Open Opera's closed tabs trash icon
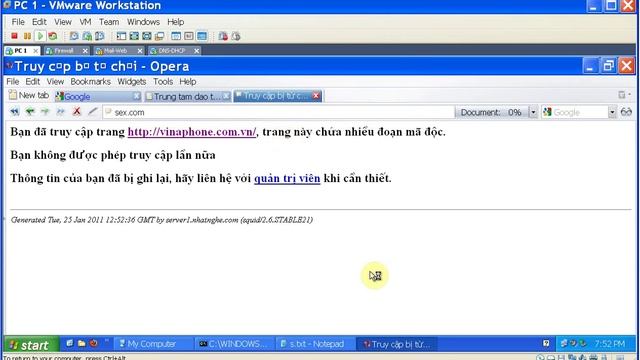This screenshot has width=640, height=360. tap(622, 95)
